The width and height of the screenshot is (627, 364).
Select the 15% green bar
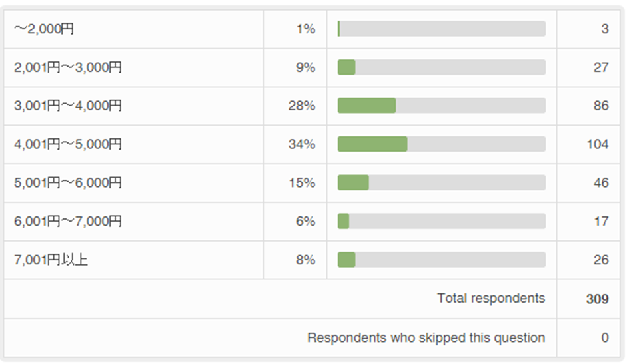(x=353, y=183)
